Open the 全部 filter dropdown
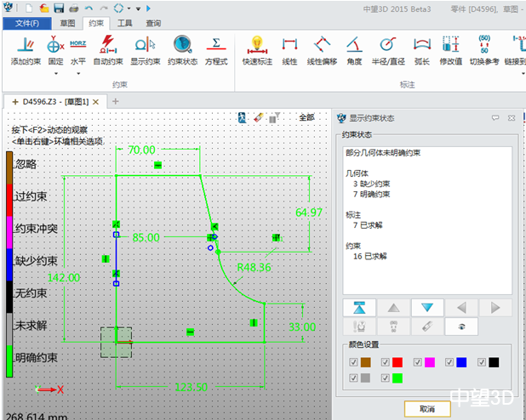Screen dimensions: 526x420 click(306, 117)
